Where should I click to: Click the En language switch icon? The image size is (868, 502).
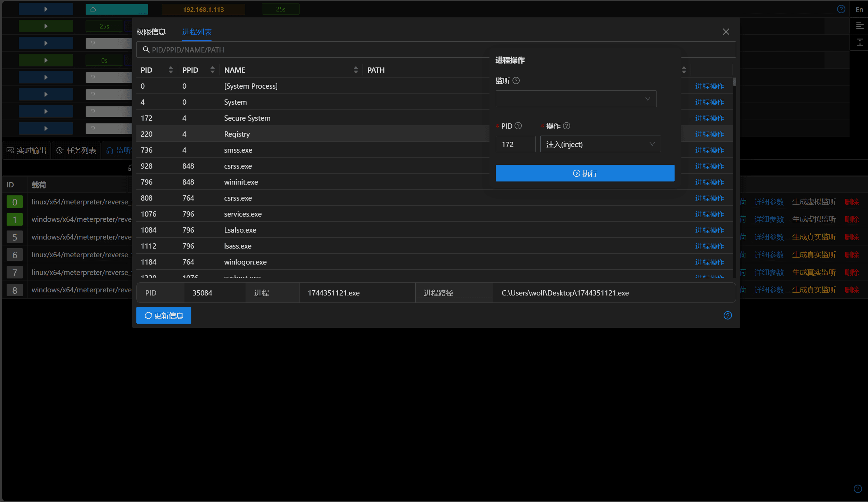point(860,9)
